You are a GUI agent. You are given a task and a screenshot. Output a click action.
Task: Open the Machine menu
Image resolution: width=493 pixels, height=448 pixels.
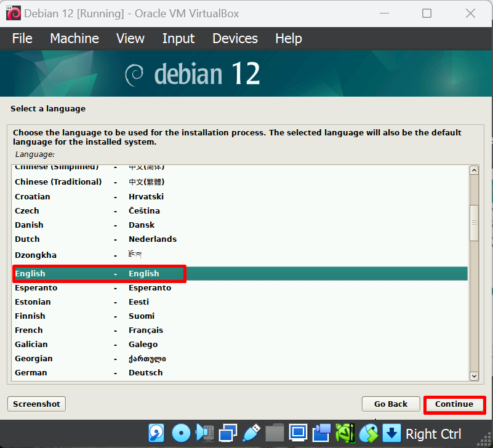click(x=74, y=38)
